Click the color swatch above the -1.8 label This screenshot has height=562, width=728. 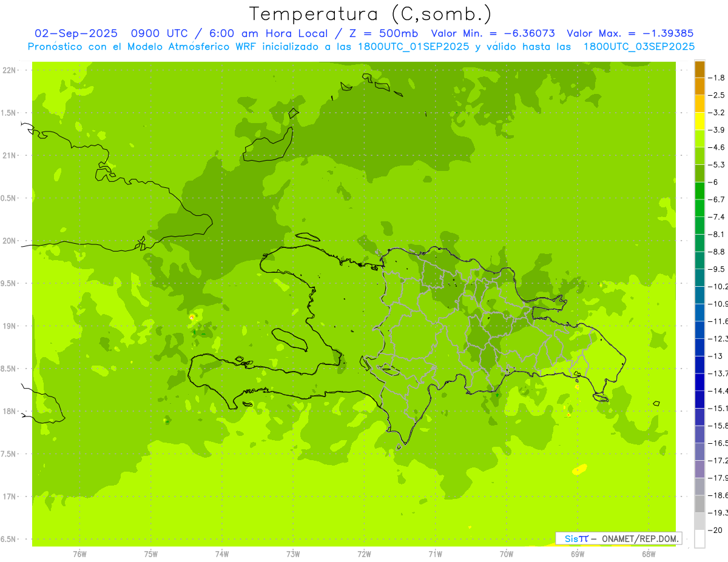click(699, 69)
